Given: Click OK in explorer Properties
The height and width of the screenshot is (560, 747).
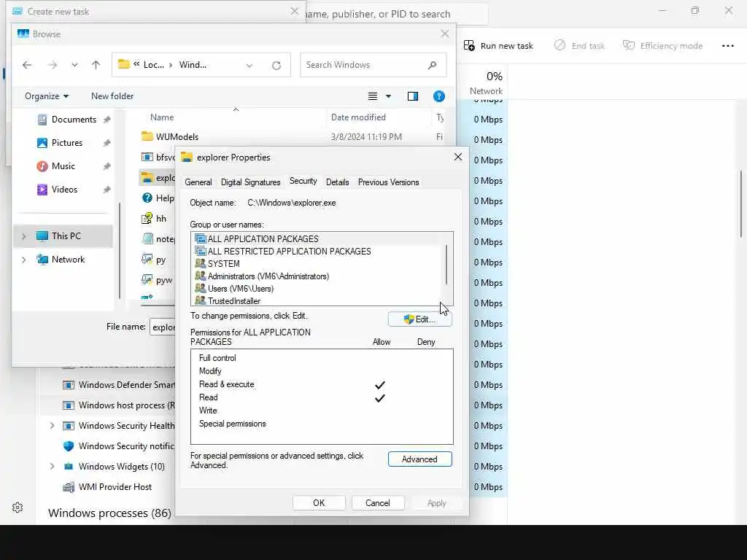Looking at the screenshot, I should pos(319,503).
